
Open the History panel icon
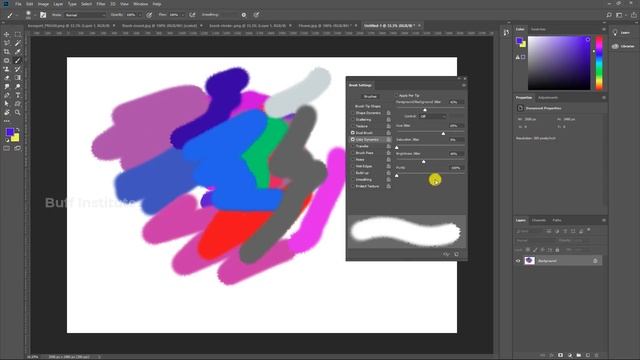point(506,33)
